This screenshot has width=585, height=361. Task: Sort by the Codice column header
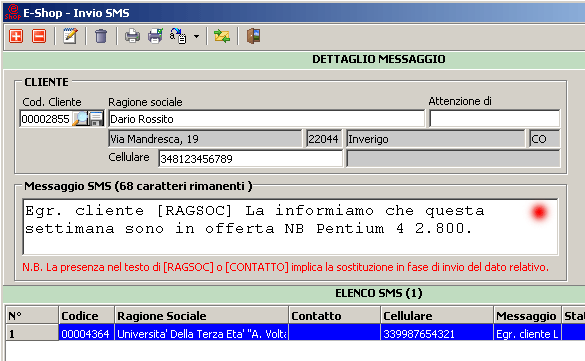point(86,316)
